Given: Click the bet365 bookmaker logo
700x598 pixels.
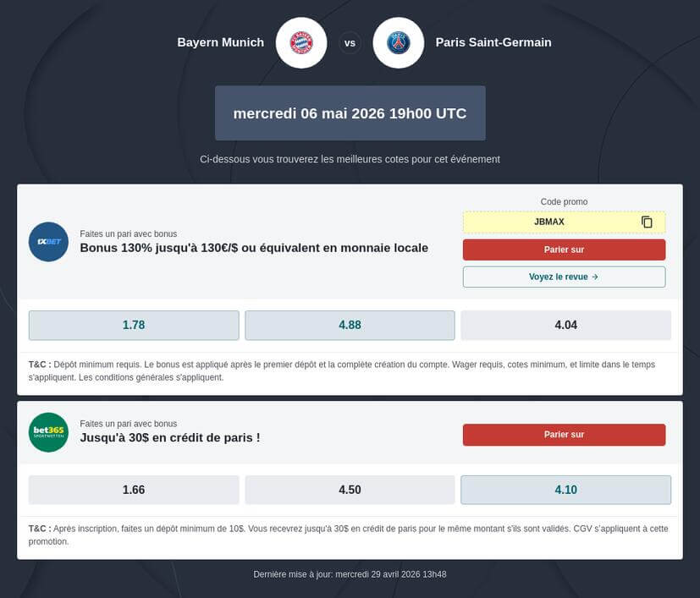Looking at the screenshot, I should [x=48, y=432].
